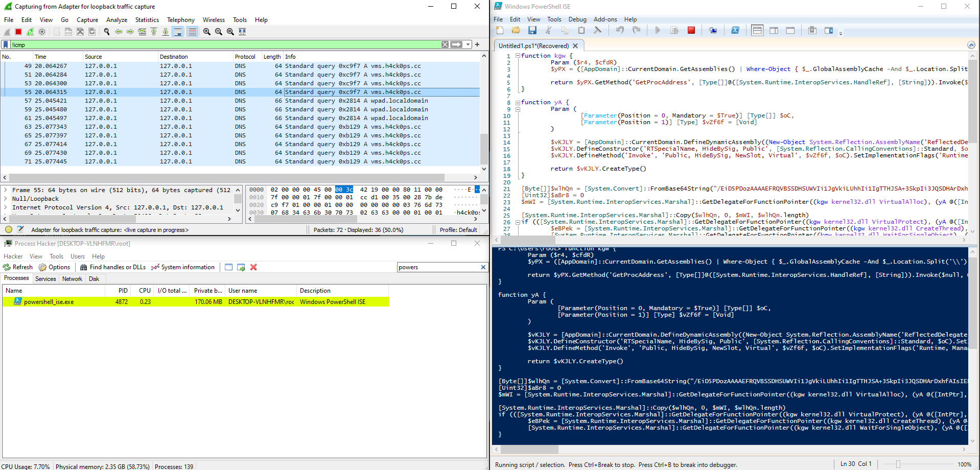Image resolution: width=980 pixels, height=470 pixels.
Task: Stop the running operation in ISE
Action: coord(692,30)
